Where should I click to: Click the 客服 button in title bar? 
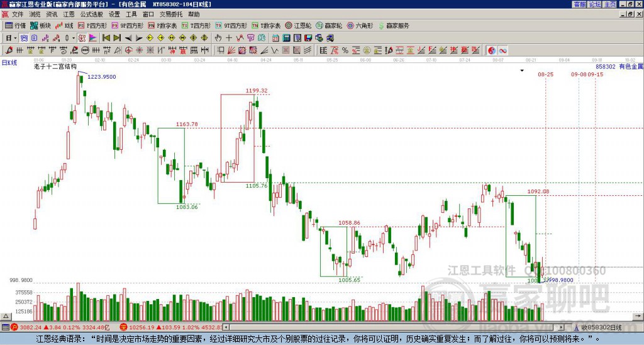(579, 4)
